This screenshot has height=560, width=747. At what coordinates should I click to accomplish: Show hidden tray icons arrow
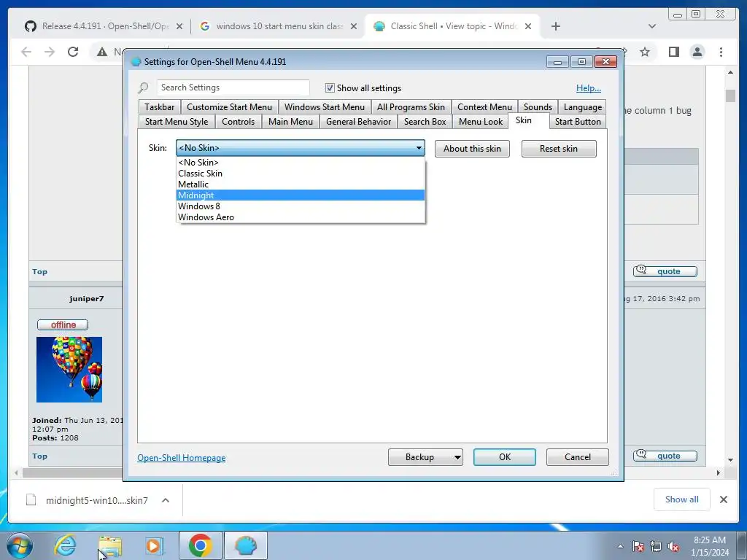pyautogui.click(x=620, y=546)
